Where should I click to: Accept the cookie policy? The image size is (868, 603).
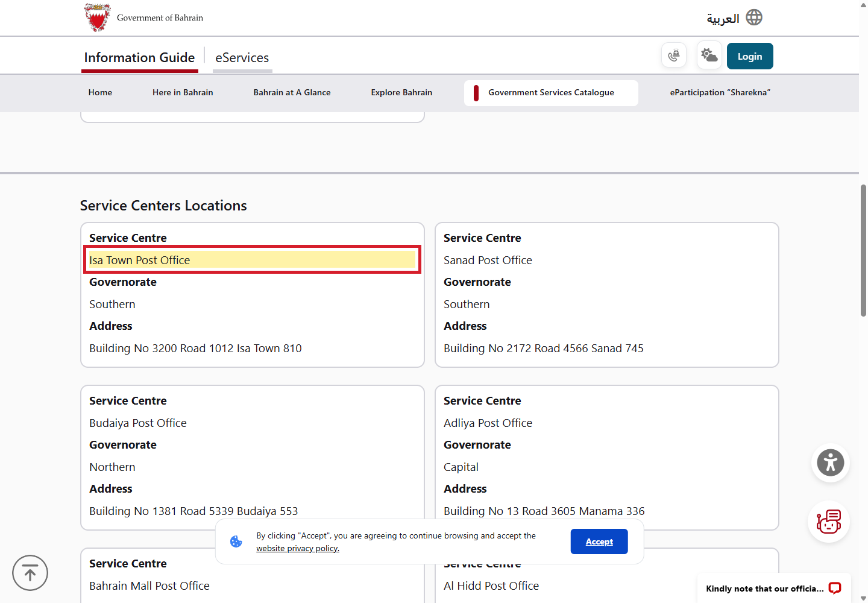click(x=599, y=541)
